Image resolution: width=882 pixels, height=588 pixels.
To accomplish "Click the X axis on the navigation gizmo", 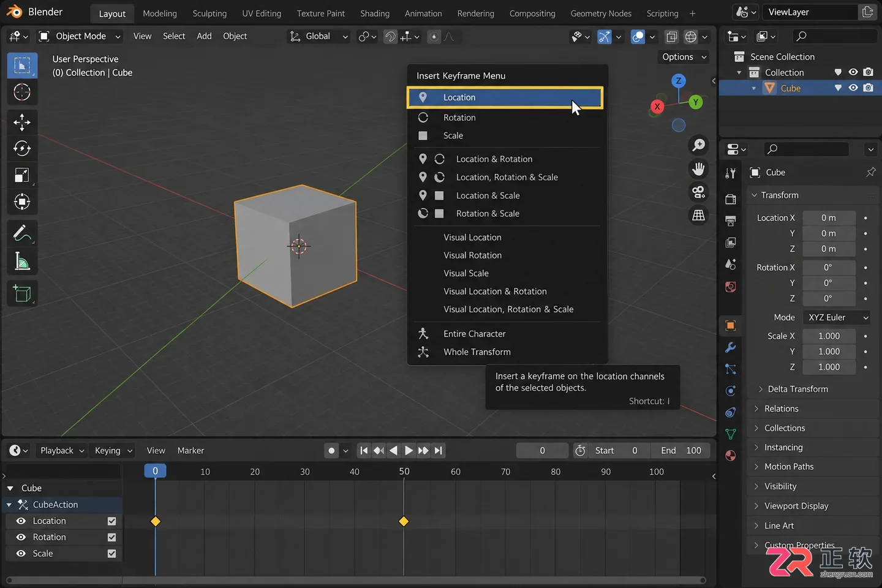I will [657, 107].
